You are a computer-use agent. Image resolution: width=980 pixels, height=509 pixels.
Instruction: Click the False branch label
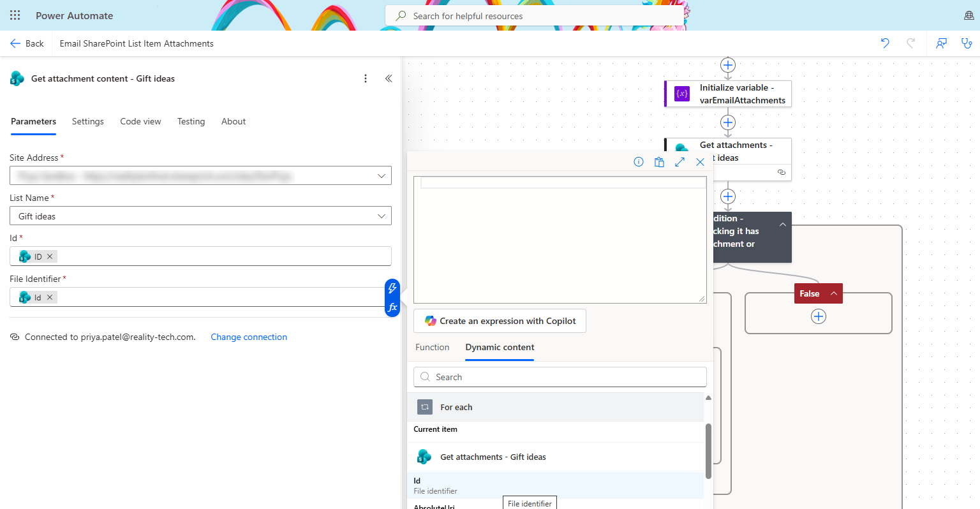tap(810, 293)
